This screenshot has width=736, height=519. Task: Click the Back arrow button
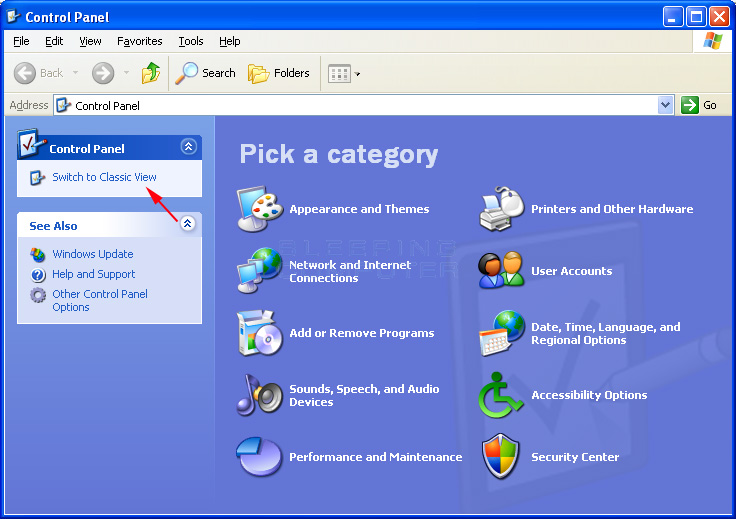point(38,73)
